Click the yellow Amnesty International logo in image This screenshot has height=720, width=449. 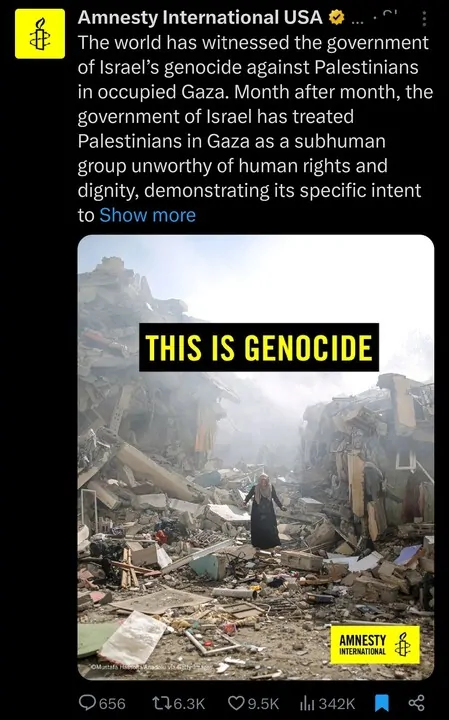click(x=375, y=645)
